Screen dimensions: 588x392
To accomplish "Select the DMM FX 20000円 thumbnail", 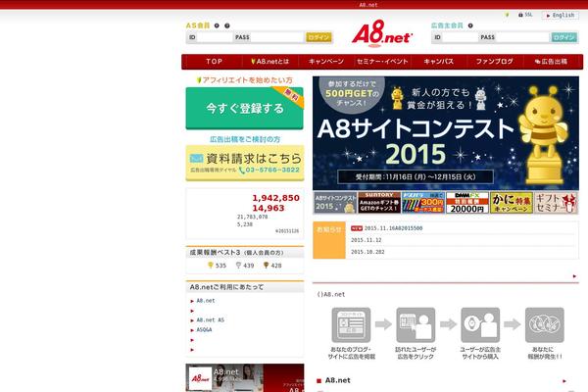I will pos(467,203).
